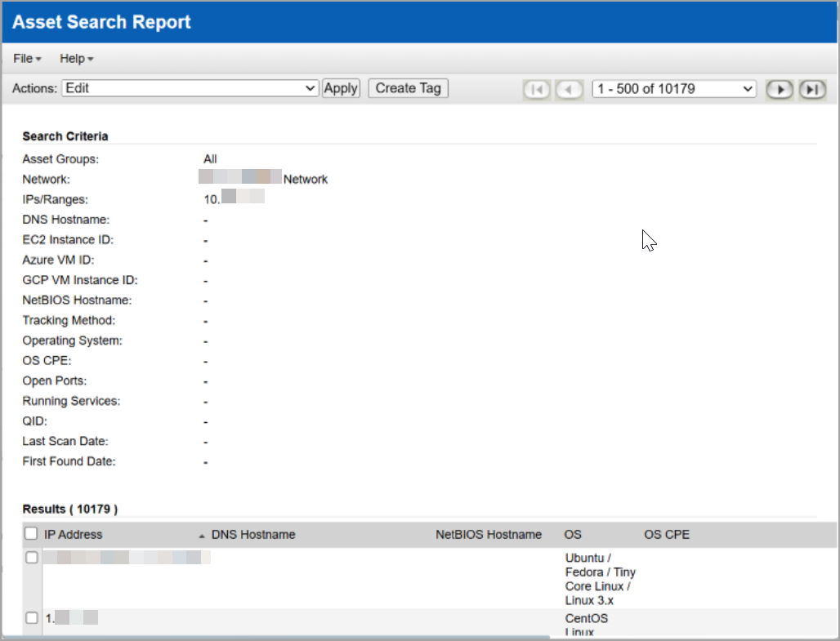Click the Create Tag button
Image resolution: width=840 pixels, height=641 pixels.
coord(408,87)
